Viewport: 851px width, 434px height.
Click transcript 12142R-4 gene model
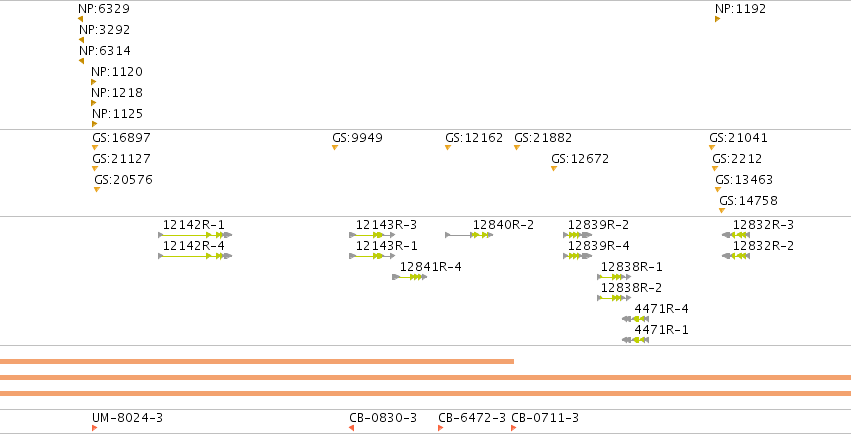coord(195,256)
